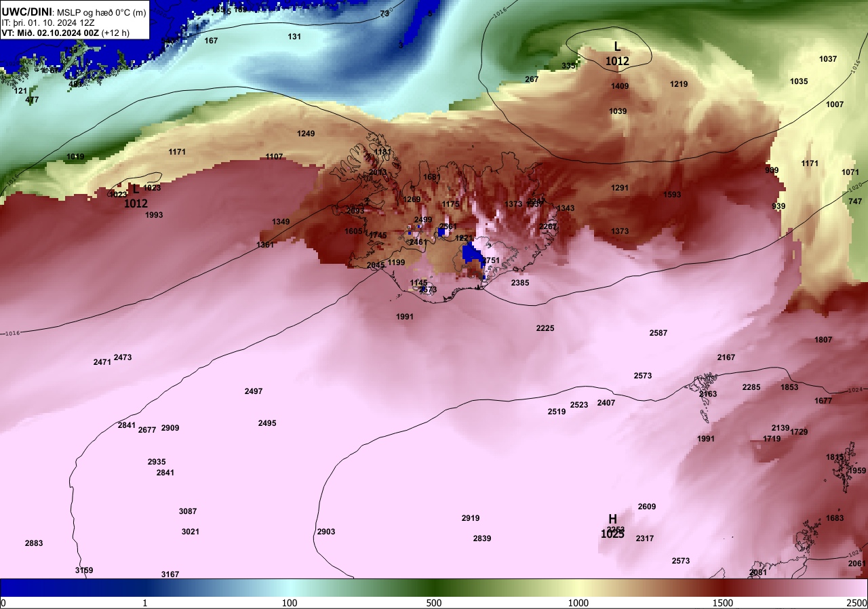The height and width of the screenshot is (609, 868).
Task: Click the height value 2935
Action: (157, 462)
